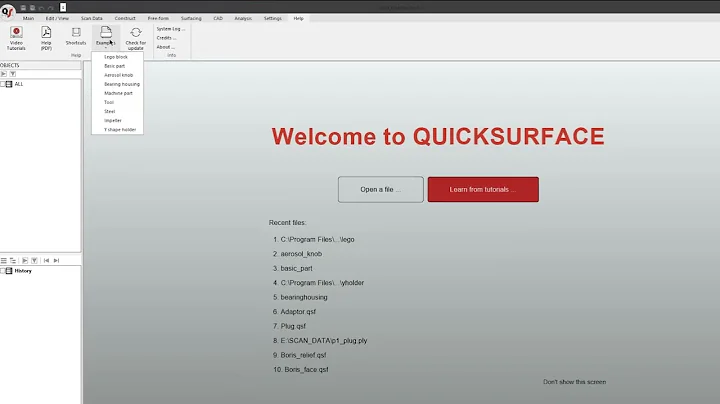Open Credits entry

166,38
